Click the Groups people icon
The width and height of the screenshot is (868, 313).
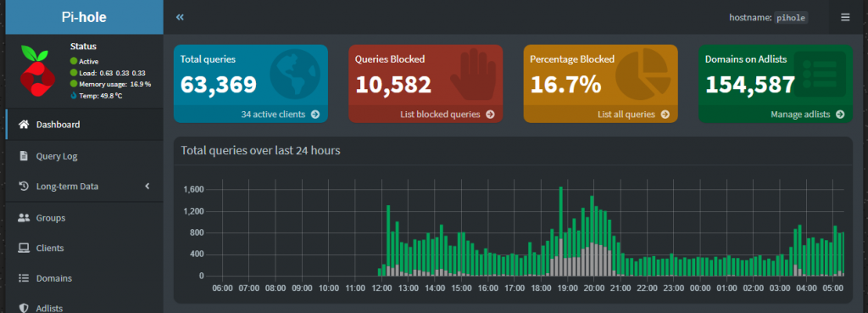(x=23, y=218)
